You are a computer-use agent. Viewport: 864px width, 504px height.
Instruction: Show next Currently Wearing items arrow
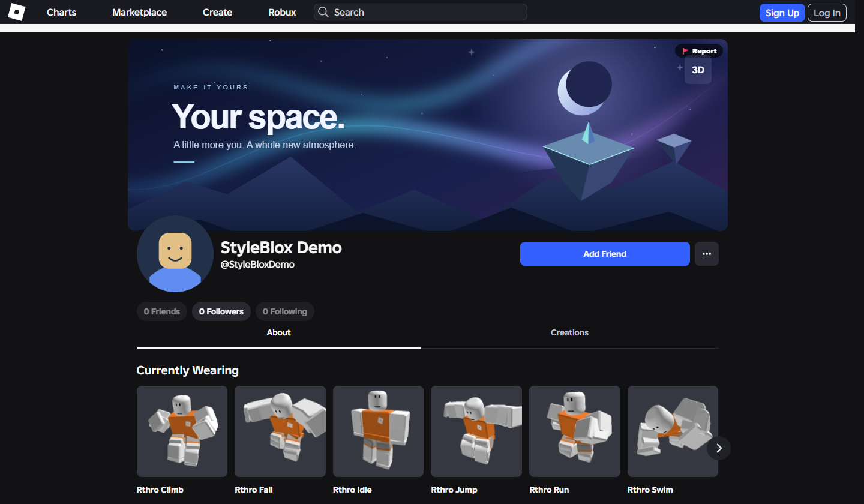[719, 448]
